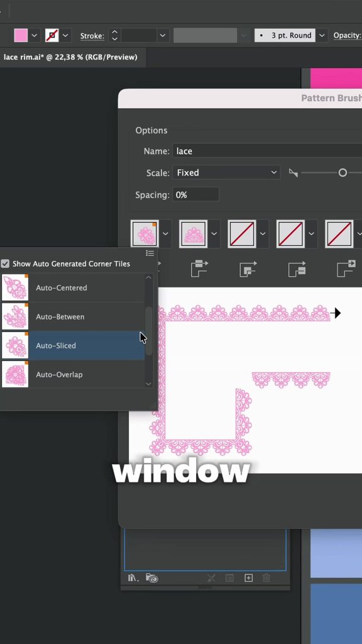The width and height of the screenshot is (362, 644).
Task: Choose the Auto-Between corner tile
Action: (73, 317)
